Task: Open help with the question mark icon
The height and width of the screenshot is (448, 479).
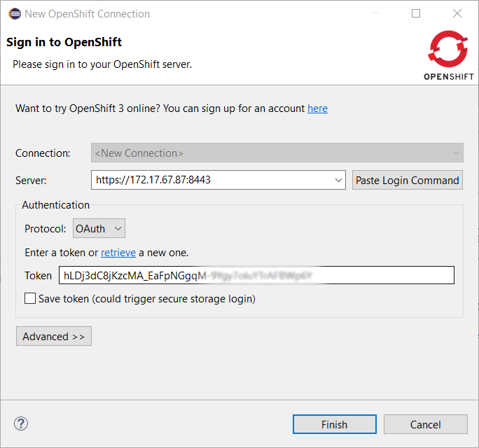Action: click(x=21, y=423)
